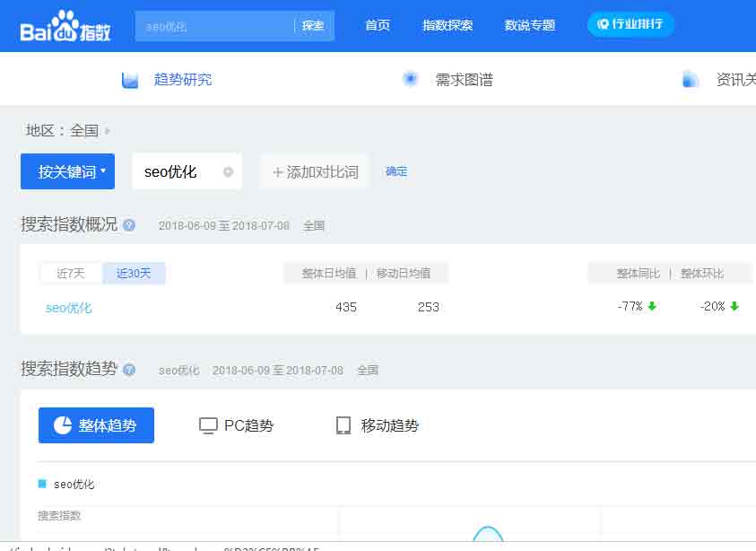Select the 近30天 time range
This screenshot has height=551, width=756.
[135, 274]
